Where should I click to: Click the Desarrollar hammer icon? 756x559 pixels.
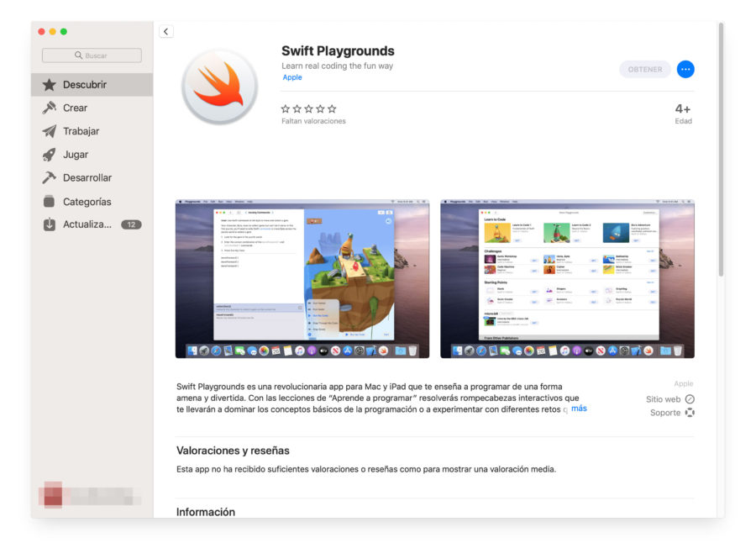coord(48,177)
